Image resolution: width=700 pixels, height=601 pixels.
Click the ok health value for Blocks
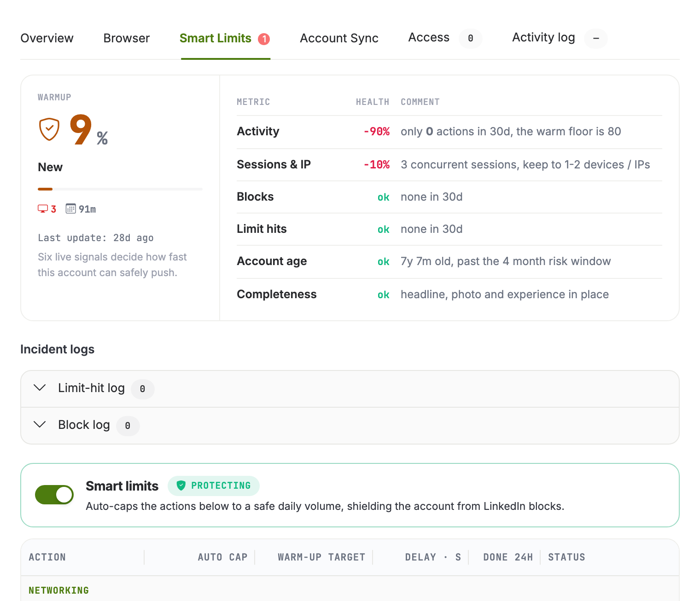383,197
